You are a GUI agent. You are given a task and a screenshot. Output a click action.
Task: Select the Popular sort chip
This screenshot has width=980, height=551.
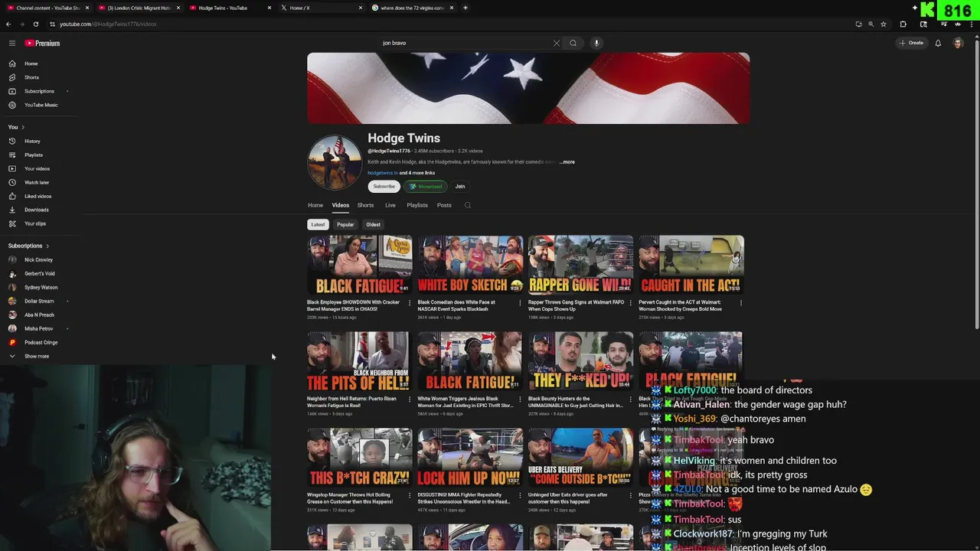345,224
